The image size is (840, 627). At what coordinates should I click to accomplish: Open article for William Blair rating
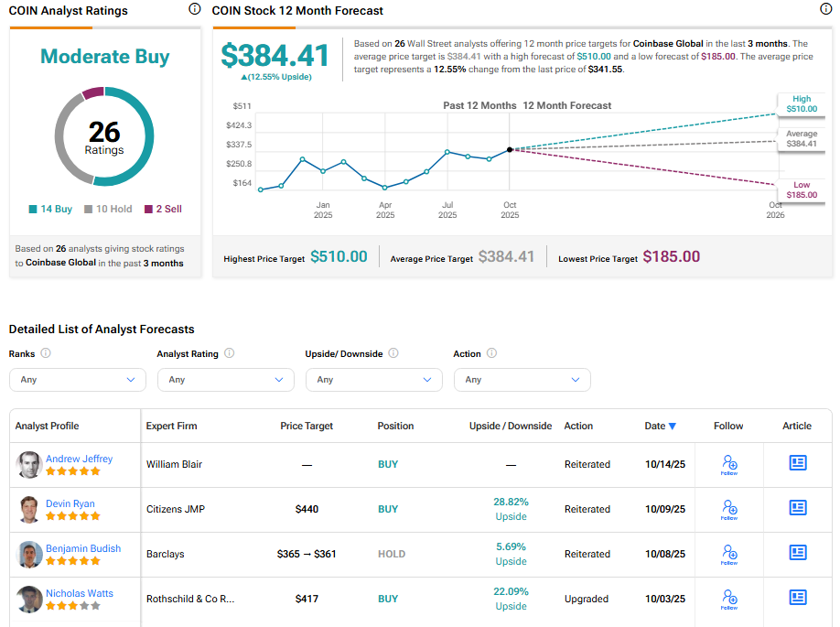[797, 463]
